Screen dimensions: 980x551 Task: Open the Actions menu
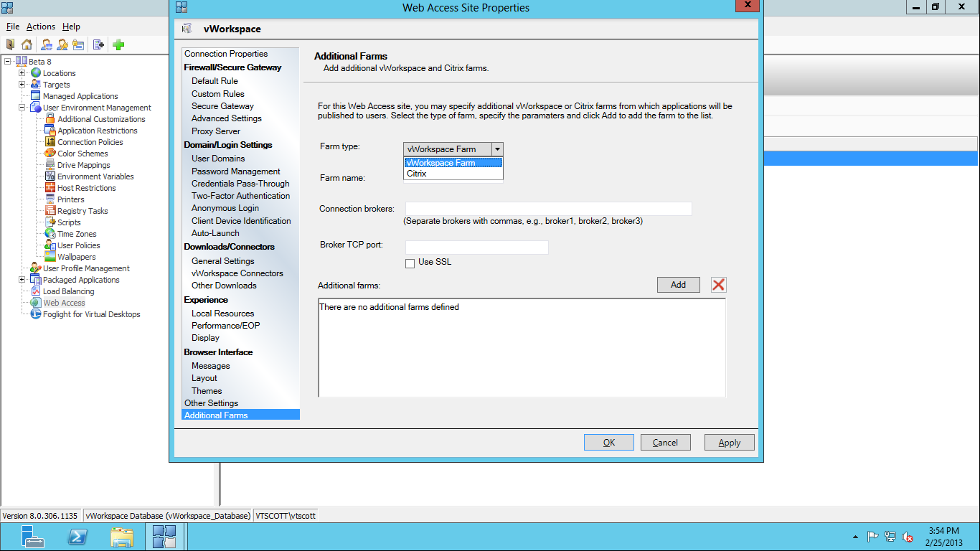pyautogui.click(x=40, y=27)
